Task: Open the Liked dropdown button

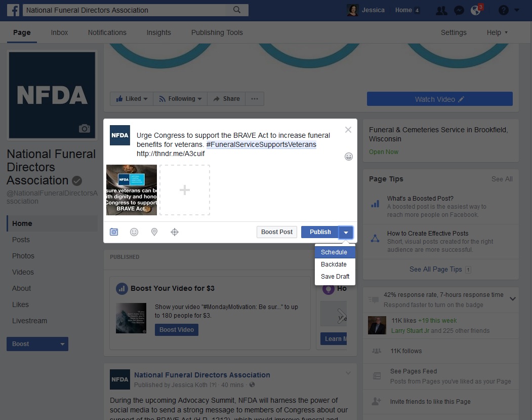Action: [x=132, y=99]
